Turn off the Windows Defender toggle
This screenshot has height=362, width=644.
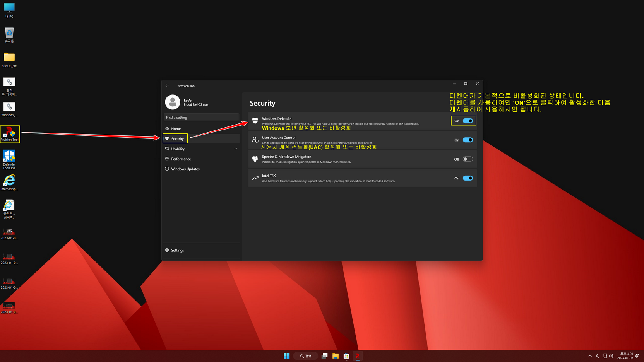(468, 121)
